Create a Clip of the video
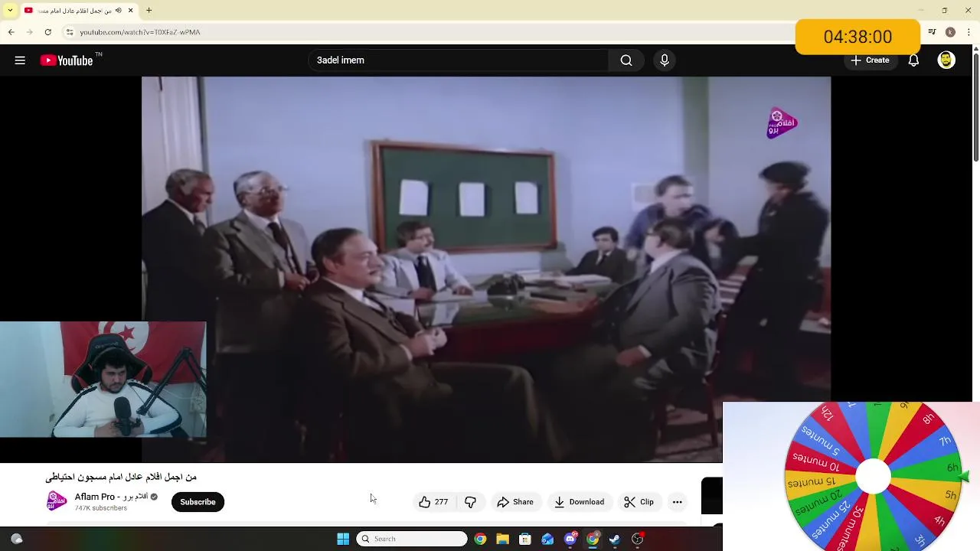 point(639,502)
